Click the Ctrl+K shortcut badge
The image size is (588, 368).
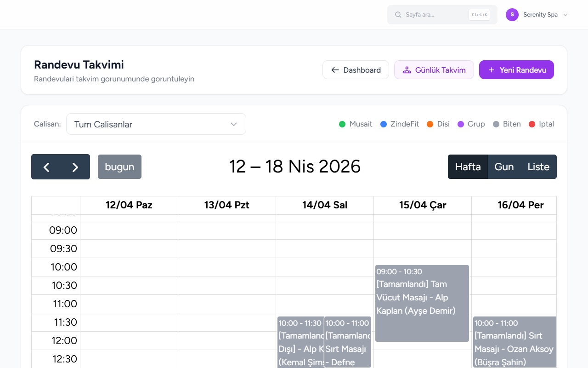pos(479,15)
